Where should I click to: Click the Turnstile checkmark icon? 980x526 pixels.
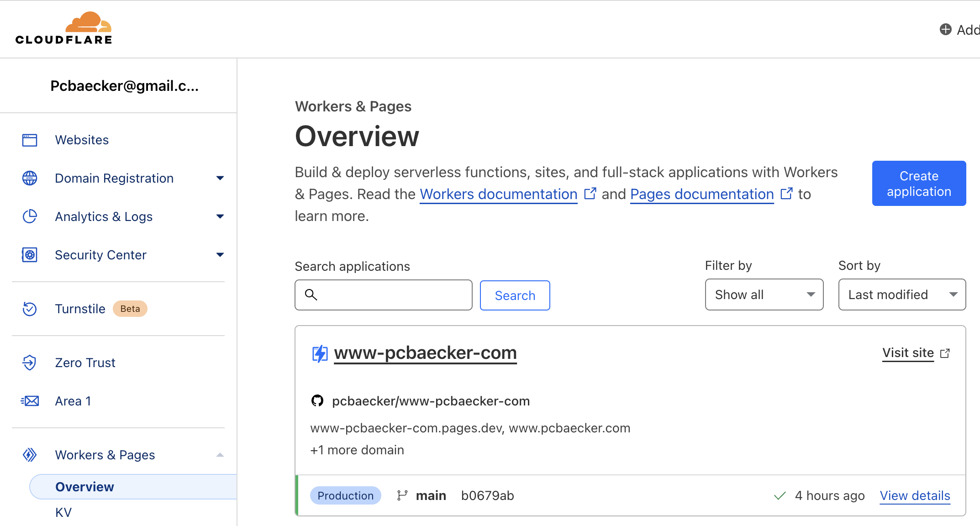coord(30,309)
